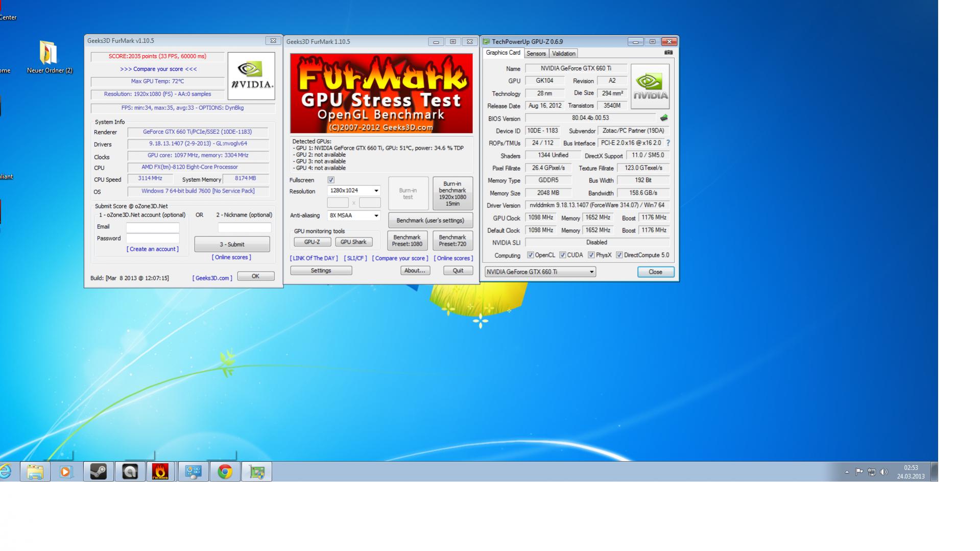
Task: Open the Anti-aliasing dropdown showing 8X MSAA
Action: click(x=354, y=215)
